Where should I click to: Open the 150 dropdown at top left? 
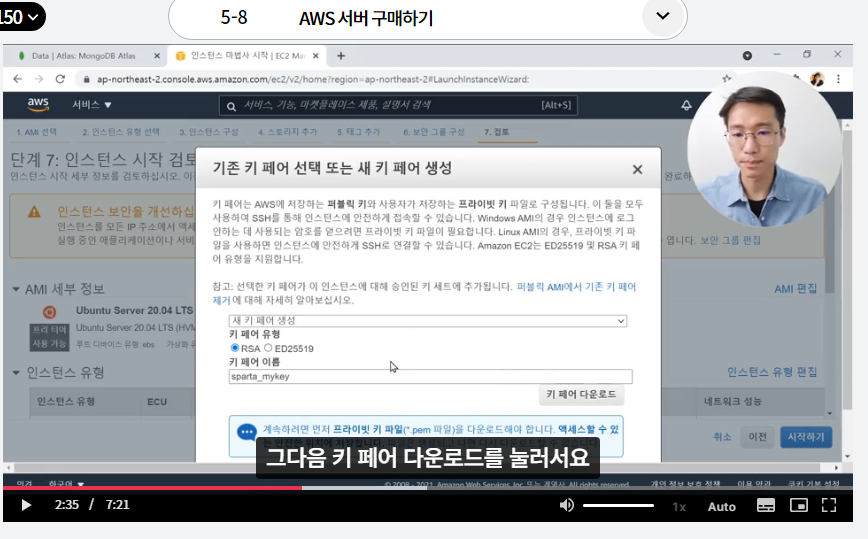[x=21, y=17]
